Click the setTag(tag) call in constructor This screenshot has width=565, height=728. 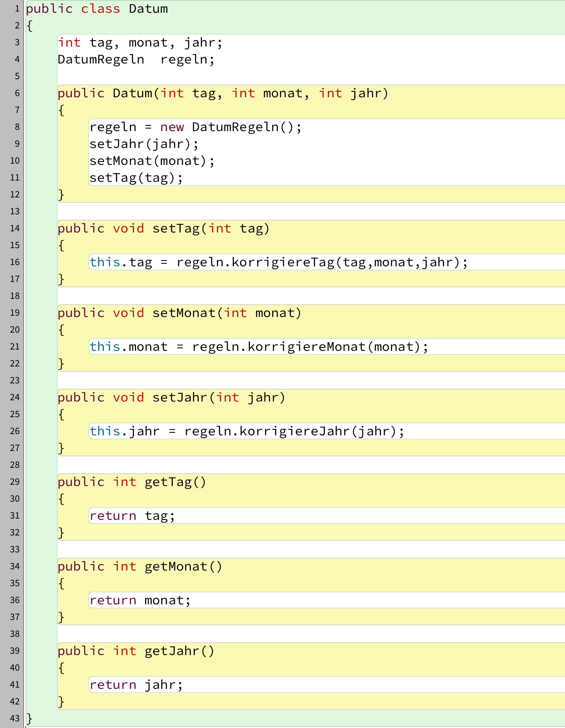click(136, 178)
